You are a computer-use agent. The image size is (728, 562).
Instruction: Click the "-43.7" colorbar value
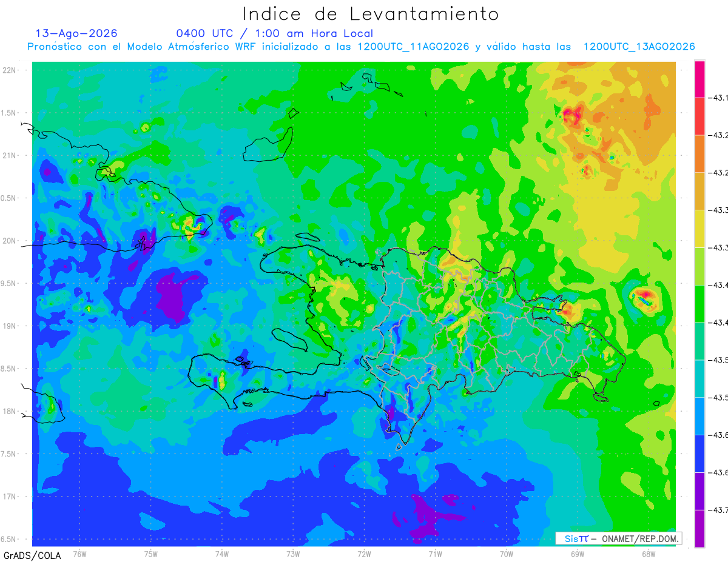click(x=719, y=510)
